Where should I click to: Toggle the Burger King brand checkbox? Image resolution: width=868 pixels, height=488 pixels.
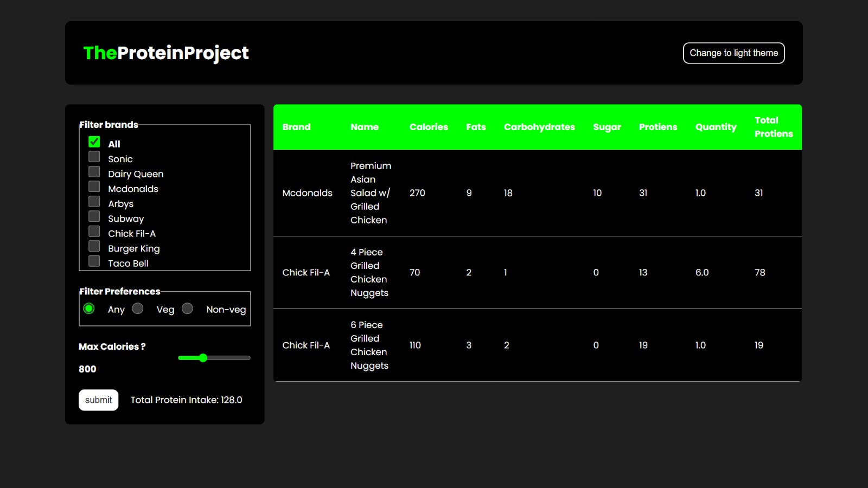[94, 246]
